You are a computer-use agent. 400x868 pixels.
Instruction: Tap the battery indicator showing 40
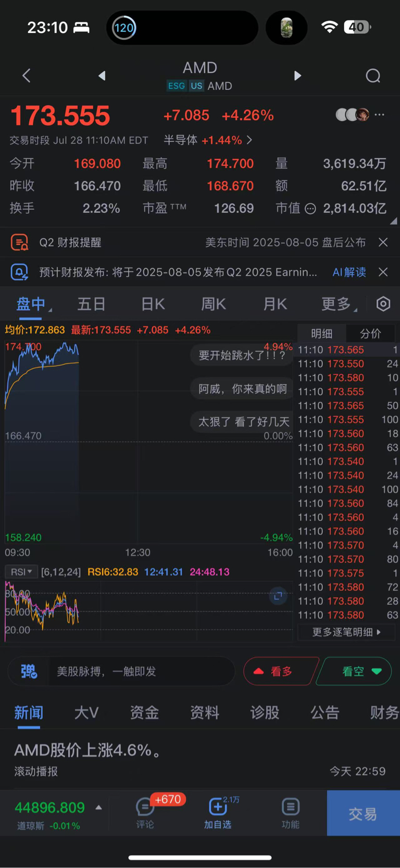point(357,27)
